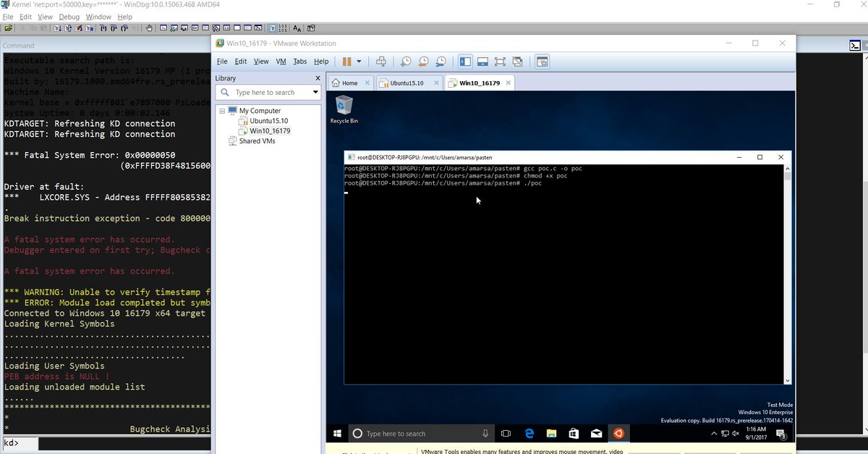
Task: Click the Cortana microphone icon
Action: click(485, 434)
